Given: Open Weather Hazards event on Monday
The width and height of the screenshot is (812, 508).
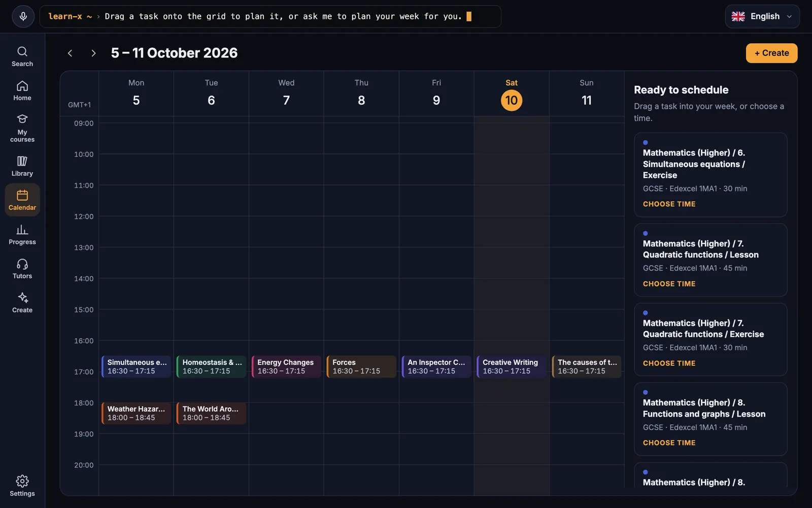Looking at the screenshot, I should [x=136, y=413].
